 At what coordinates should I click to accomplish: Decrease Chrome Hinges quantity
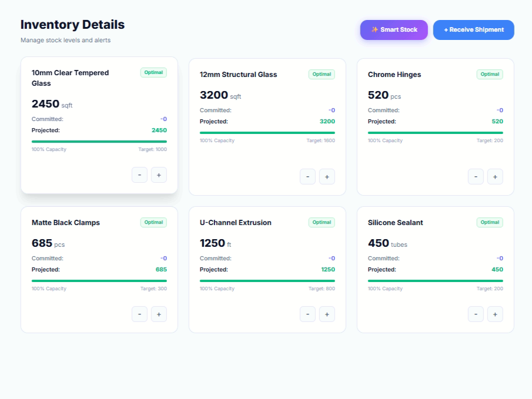pyautogui.click(x=476, y=177)
